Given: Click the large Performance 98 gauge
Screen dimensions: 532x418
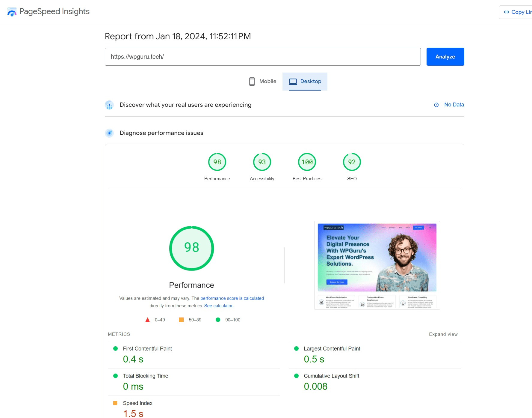Looking at the screenshot, I should tap(191, 248).
